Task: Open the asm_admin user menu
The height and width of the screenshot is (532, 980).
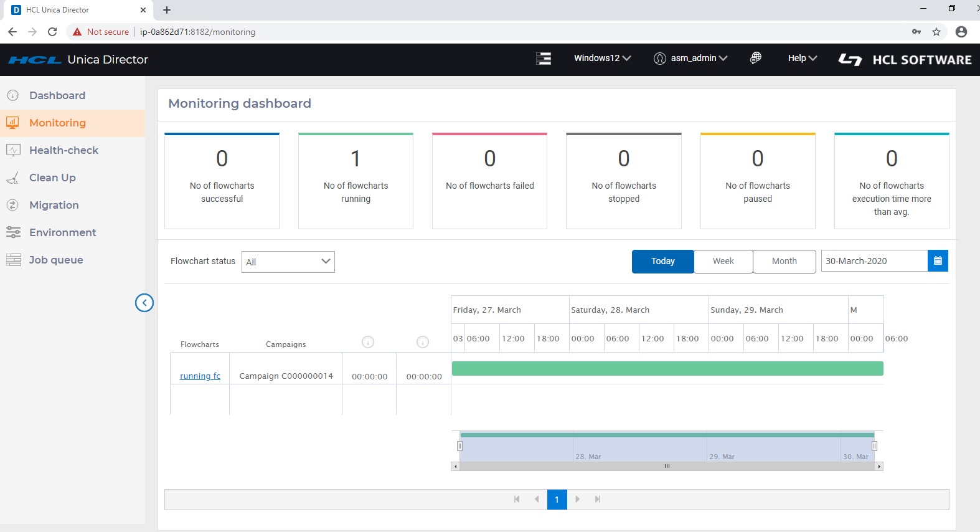Action: (x=690, y=58)
